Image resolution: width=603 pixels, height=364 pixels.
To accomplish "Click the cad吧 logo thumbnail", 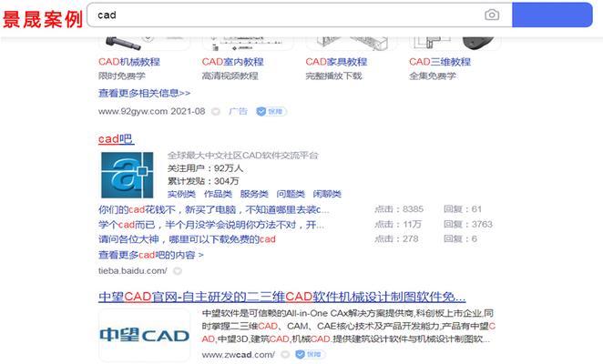I will 128,176.
